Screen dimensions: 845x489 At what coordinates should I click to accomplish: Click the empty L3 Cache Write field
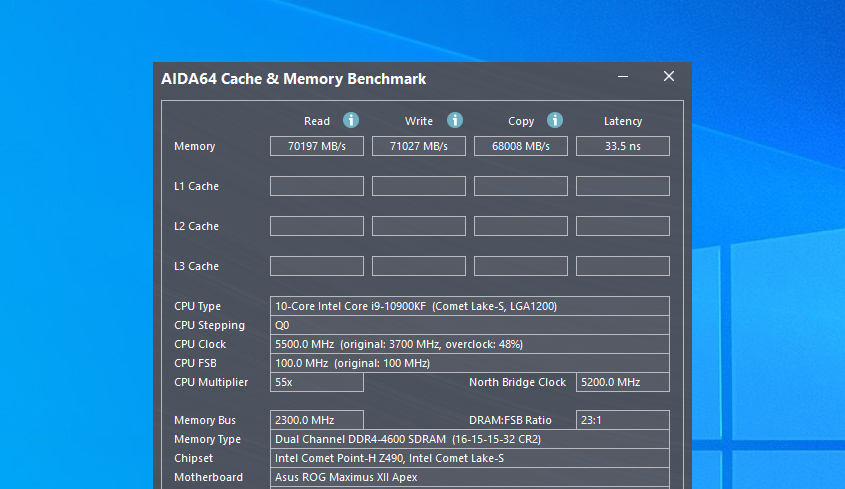click(x=419, y=266)
